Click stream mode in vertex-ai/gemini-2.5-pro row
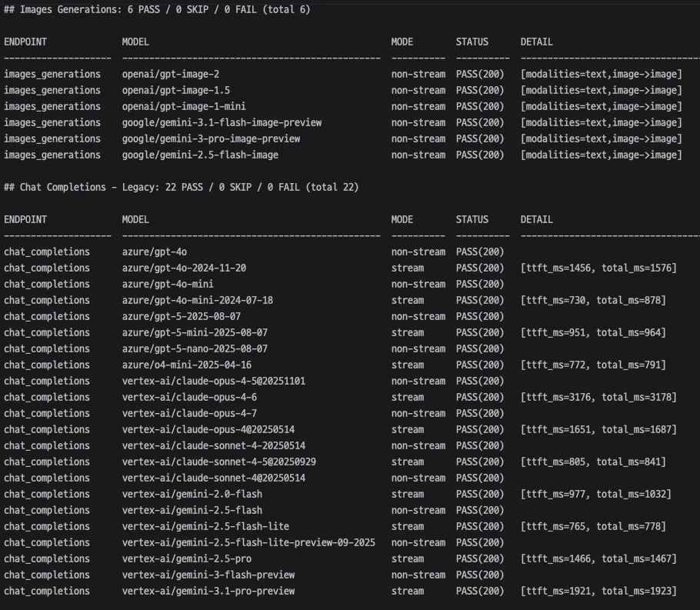The width and height of the screenshot is (700, 610). click(x=408, y=558)
